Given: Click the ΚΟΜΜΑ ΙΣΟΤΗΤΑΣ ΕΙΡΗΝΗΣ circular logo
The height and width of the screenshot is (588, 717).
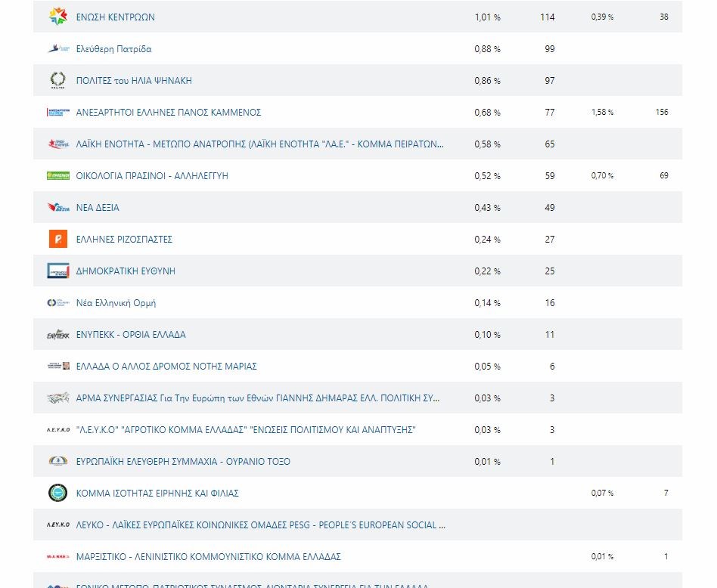Looking at the screenshot, I should coord(58,493).
